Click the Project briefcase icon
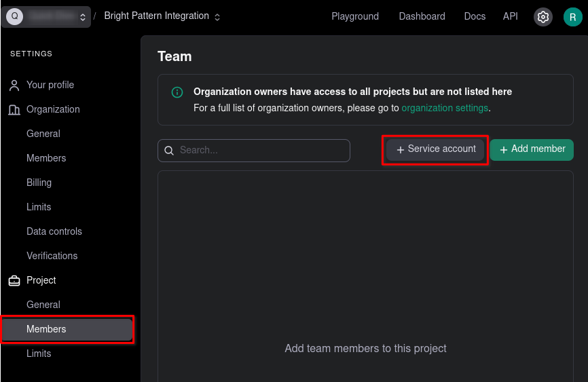This screenshot has width=588, height=382. coord(14,280)
